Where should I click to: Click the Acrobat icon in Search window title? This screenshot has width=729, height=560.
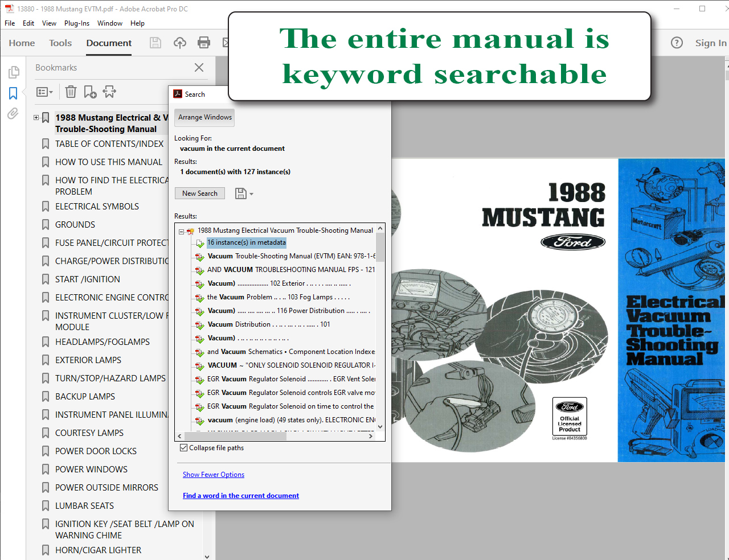(178, 94)
